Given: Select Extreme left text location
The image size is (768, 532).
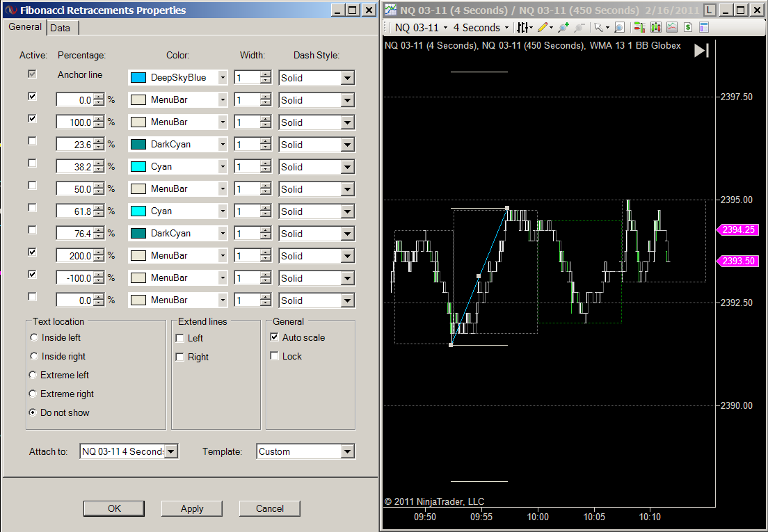Looking at the screenshot, I should pos(33,375).
